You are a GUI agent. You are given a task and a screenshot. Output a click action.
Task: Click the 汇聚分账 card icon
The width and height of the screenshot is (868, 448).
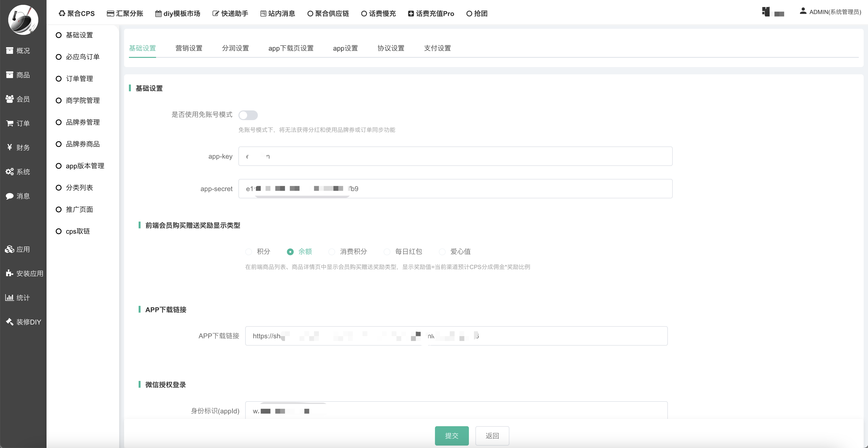(x=110, y=14)
